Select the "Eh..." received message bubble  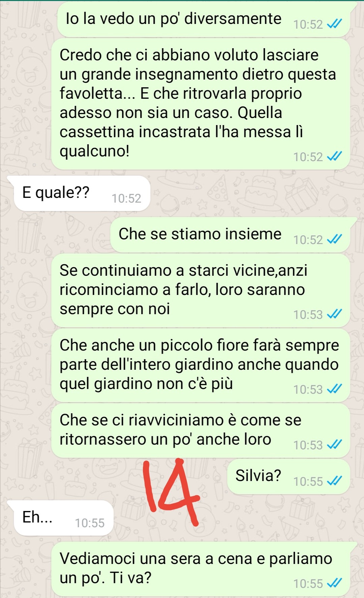[x=63, y=518]
